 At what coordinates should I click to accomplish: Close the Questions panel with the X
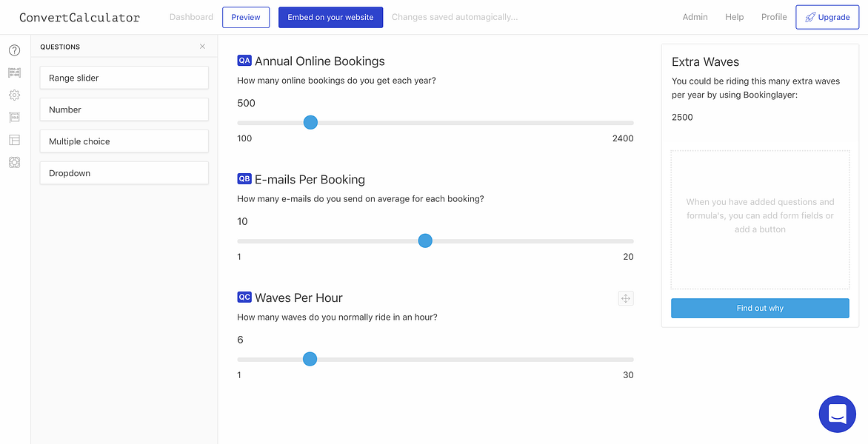(201, 46)
